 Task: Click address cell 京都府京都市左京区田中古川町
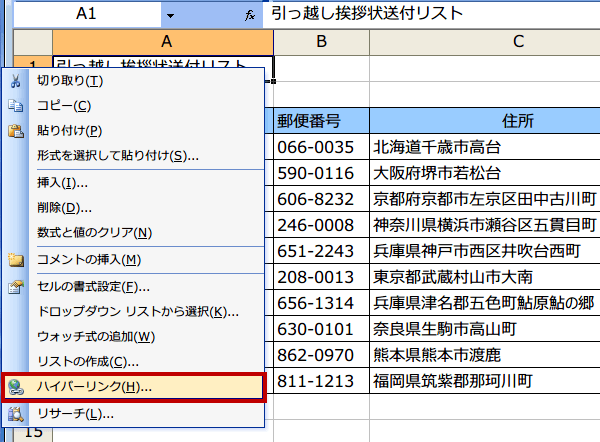click(485, 199)
